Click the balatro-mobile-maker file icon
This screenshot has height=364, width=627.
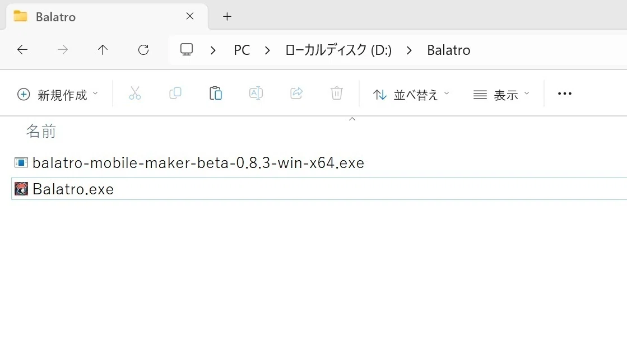click(21, 162)
